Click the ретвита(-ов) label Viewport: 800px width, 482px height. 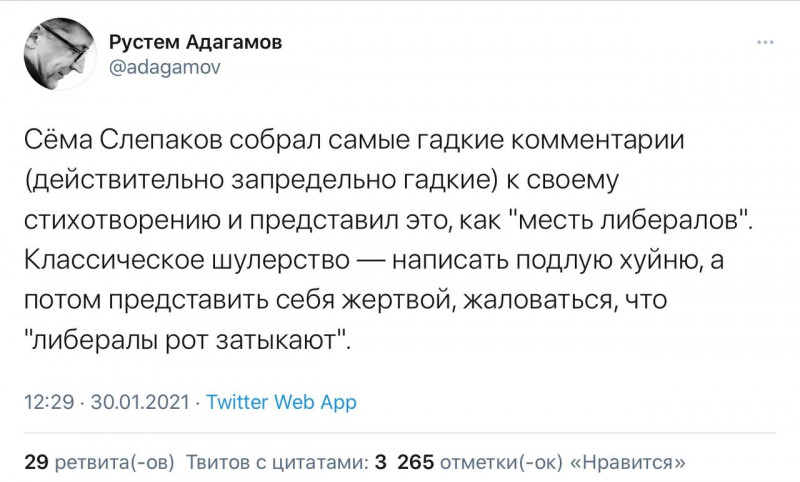[115, 462]
